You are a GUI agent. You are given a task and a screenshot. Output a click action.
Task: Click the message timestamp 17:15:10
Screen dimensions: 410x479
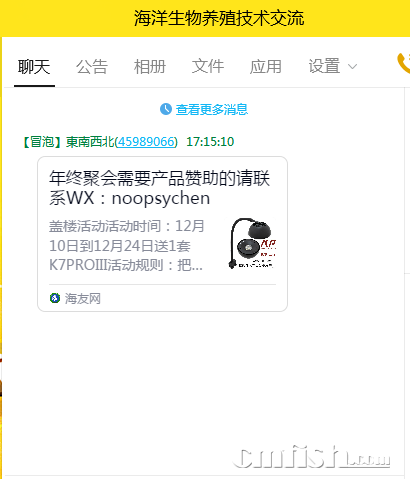tap(210, 142)
